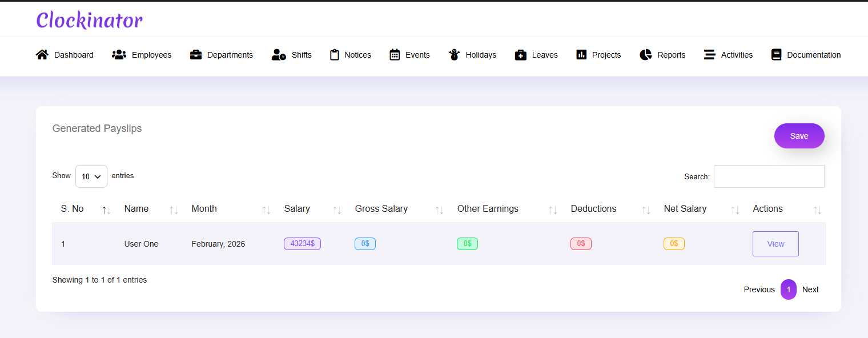Click the User One name cell
The image size is (868, 338).
pyautogui.click(x=141, y=244)
